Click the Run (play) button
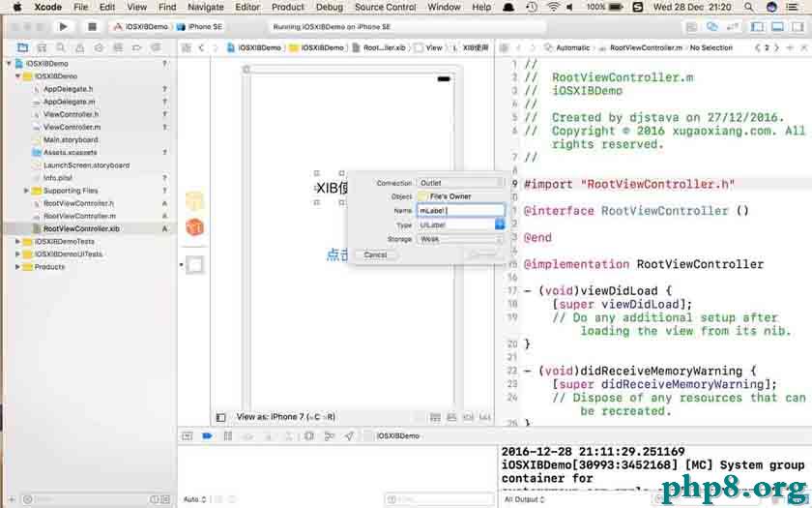 click(63, 27)
